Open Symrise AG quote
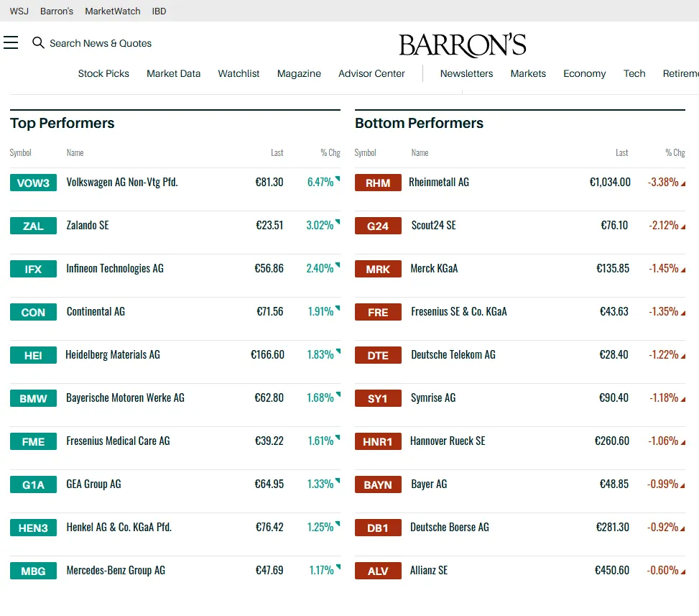 (433, 398)
